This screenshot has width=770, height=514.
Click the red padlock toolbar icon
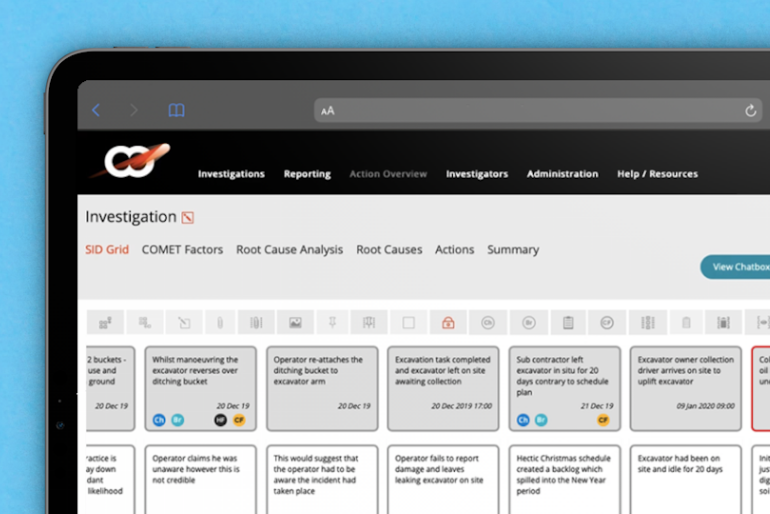tap(448, 322)
